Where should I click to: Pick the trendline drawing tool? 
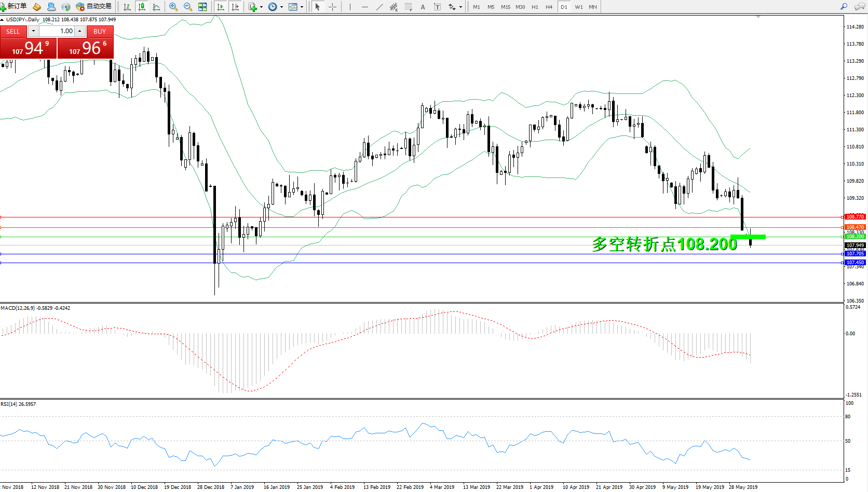point(379,7)
